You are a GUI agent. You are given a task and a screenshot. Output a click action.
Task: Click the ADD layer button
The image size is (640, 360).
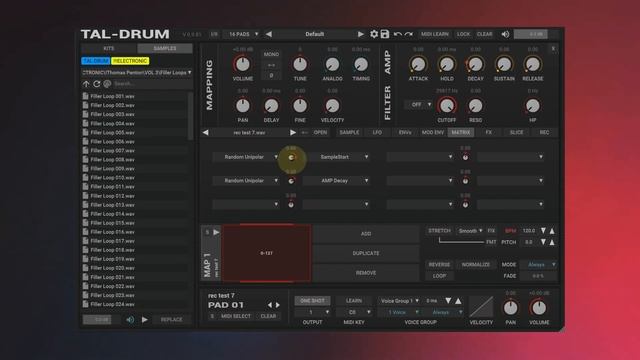366,234
